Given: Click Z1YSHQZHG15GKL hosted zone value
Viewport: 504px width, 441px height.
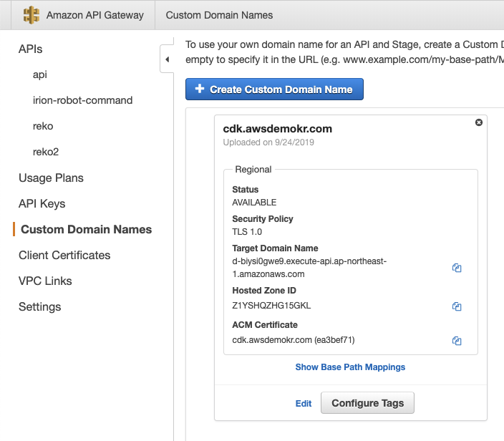Looking at the screenshot, I should pos(271,306).
